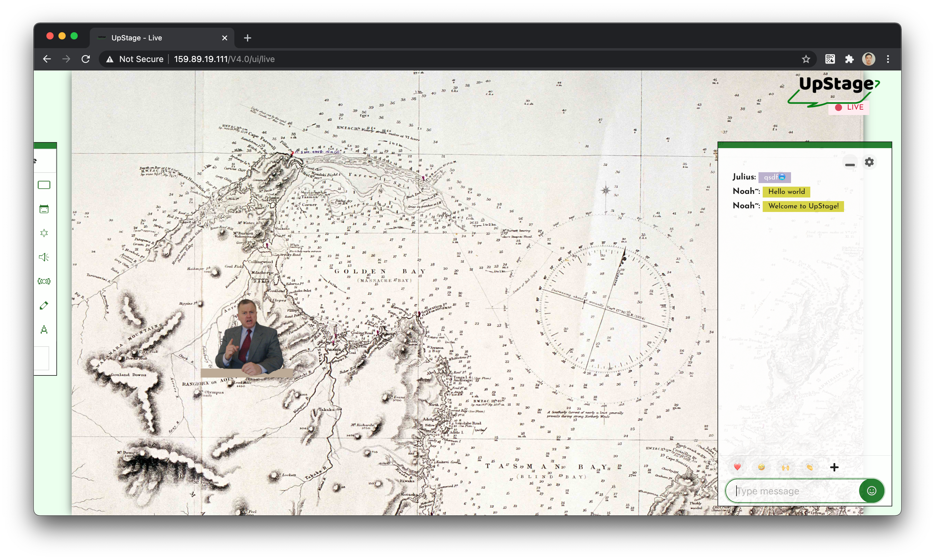Send the clapping hands reaction

click(809, 467)
